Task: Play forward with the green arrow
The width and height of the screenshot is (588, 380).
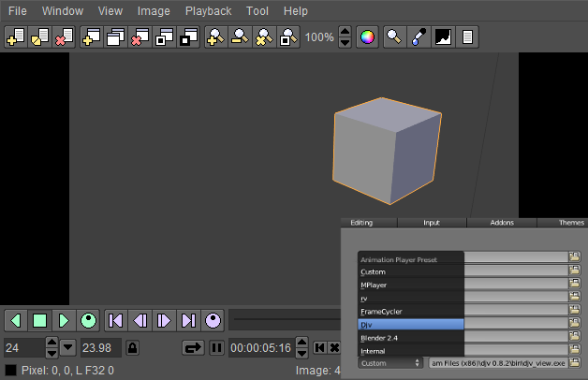Action: click(x=64, y=320)
